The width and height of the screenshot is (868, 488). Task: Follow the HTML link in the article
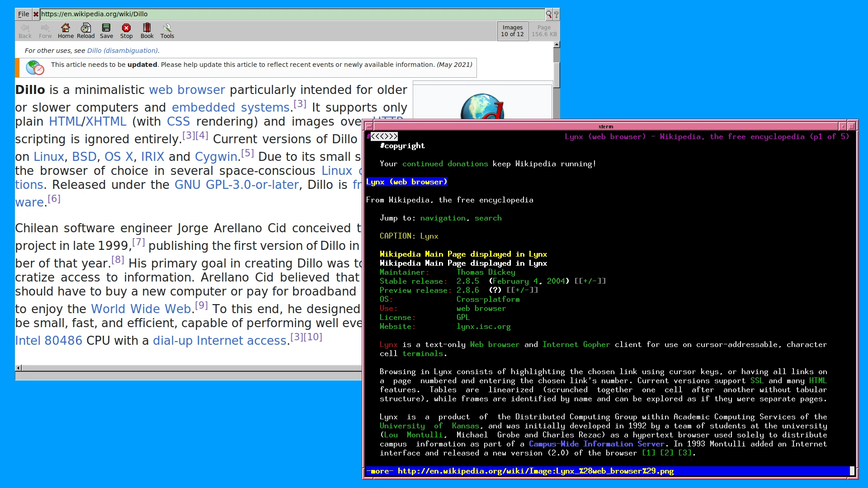65,122
